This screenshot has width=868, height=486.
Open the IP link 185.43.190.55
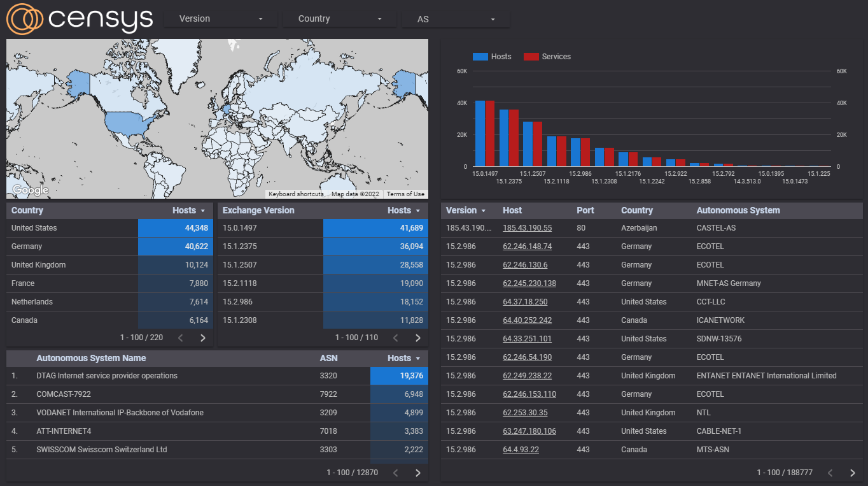click(529, 227)
